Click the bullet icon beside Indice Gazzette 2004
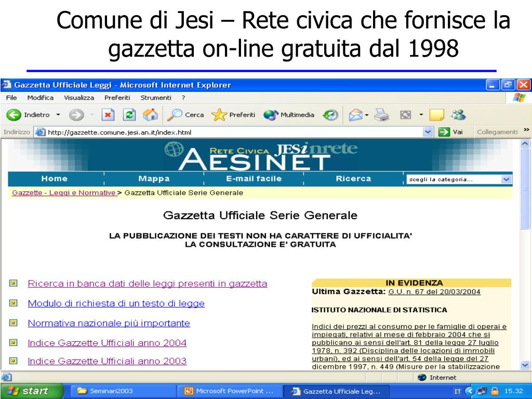This screenshot has height=399, width=532. point(13,342)
